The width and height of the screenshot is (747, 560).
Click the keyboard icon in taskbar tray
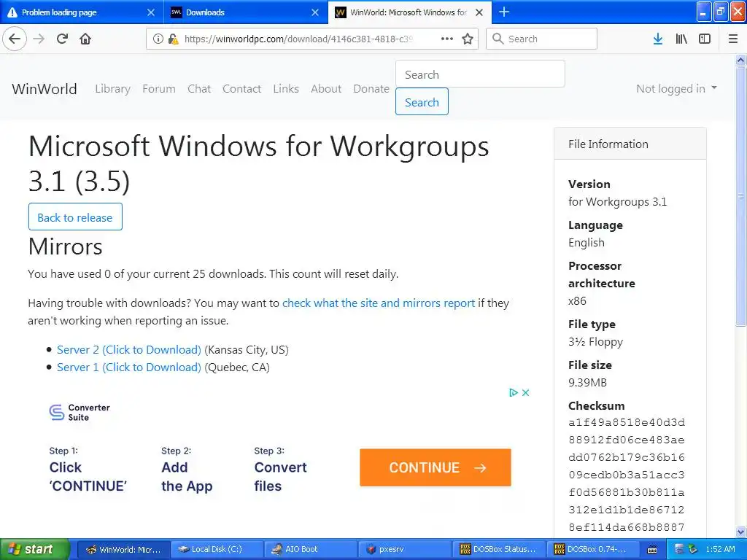point(652,550)
